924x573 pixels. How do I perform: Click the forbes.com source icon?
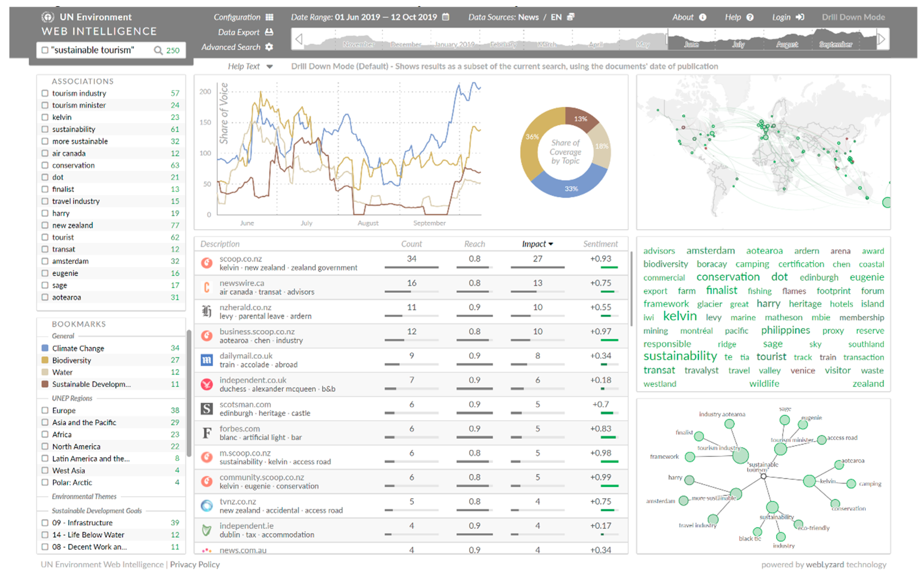[x=206, y=433]
